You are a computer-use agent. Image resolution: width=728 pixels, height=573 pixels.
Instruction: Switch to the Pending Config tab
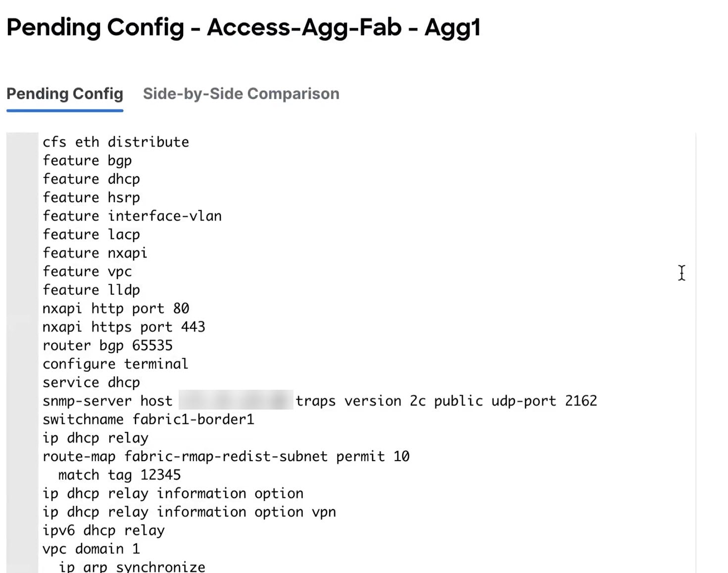click(x=65, y=94)
